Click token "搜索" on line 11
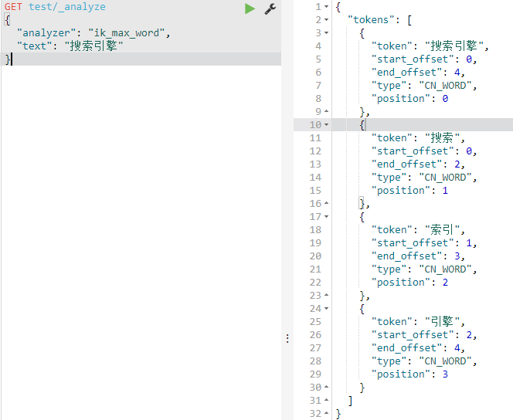Viewport: 513px width, 420px height. click(x=442, y=138)
